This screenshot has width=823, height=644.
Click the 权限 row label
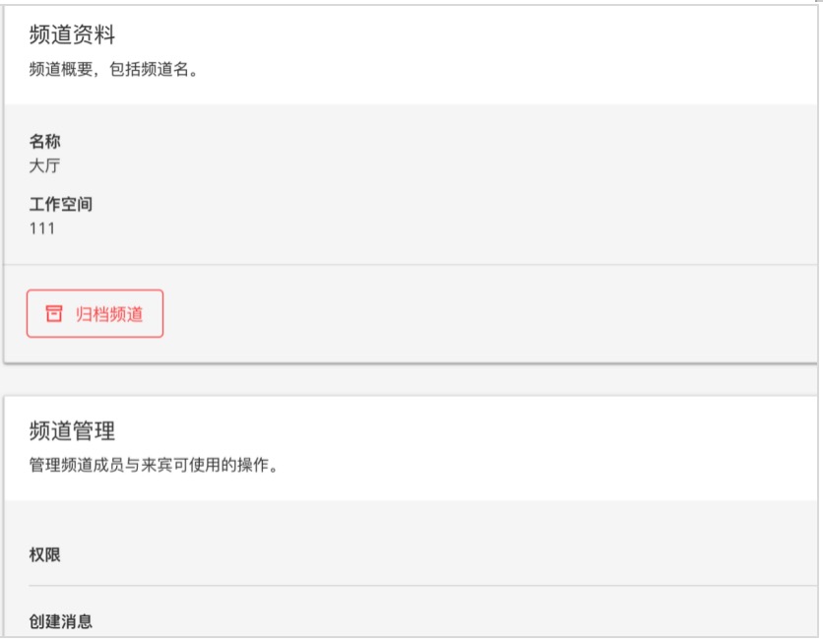tap(44, 554)
